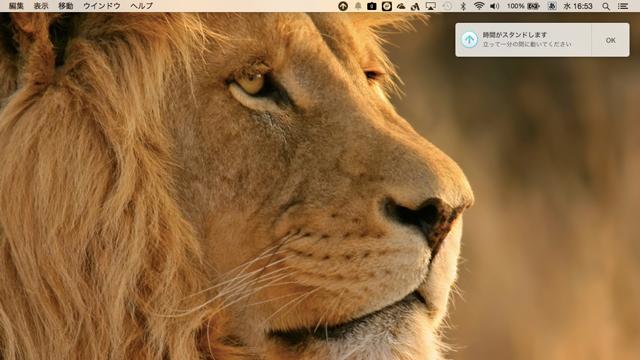
Task: Open the ウインドウ menu
Action: coord(102,6)
